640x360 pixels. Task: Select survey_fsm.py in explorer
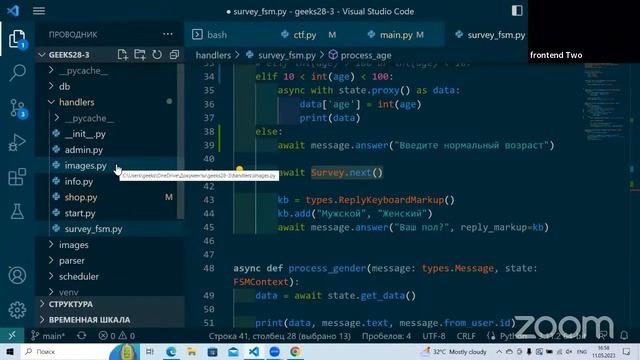tap(93, 229)
